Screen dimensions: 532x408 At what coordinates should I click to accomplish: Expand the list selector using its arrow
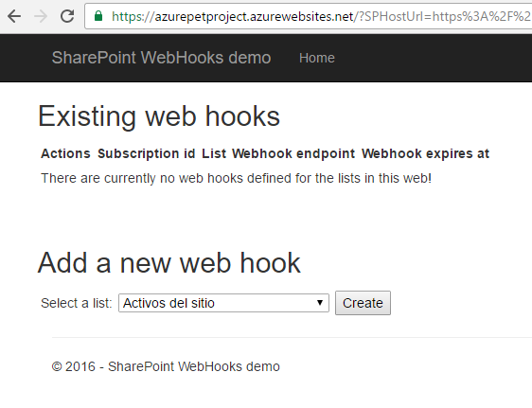pos(320,303)
